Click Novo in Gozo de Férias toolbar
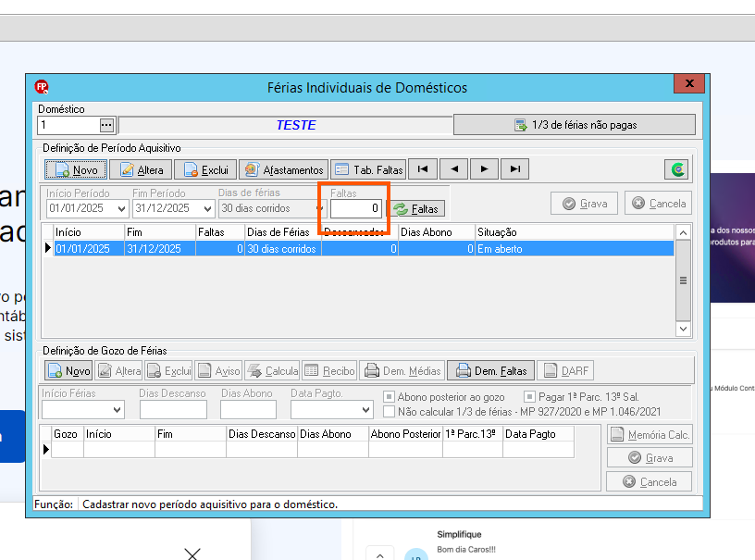The image size is (755, 560). coord(69,370)
